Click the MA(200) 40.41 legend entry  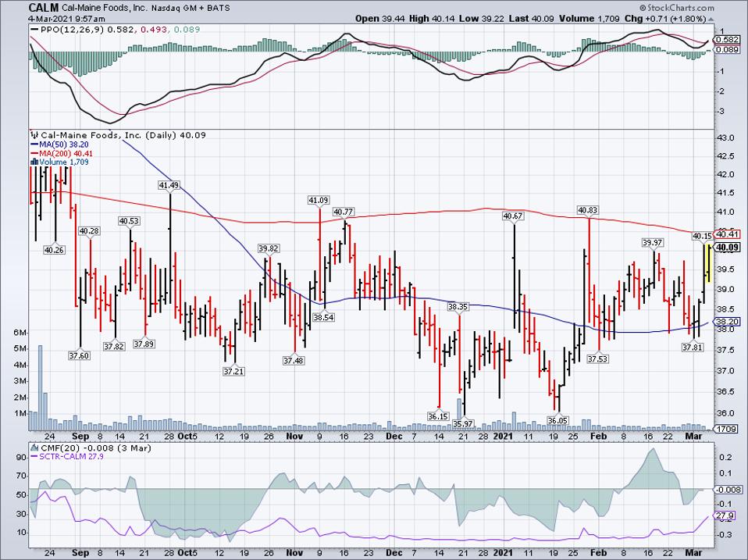62,153
